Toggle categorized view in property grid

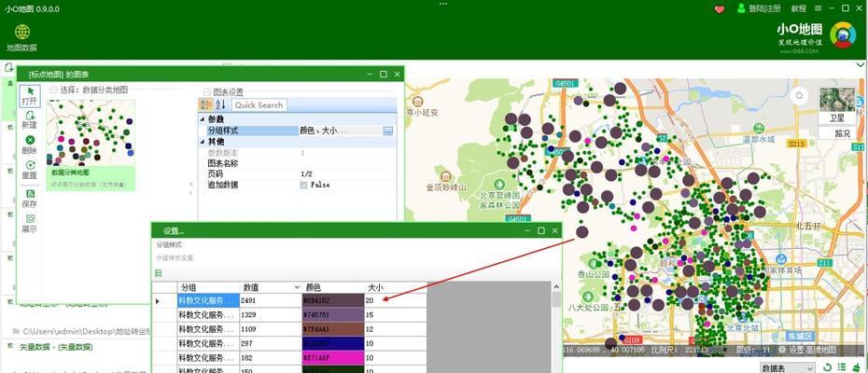point(205,104)
